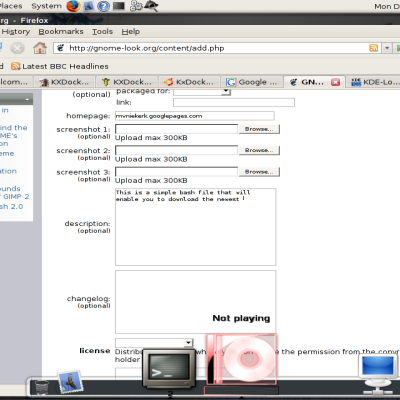The width and height of the screenshot is (400, 400).
Task: Switch to the Google tab
Action: pos(252,82)
